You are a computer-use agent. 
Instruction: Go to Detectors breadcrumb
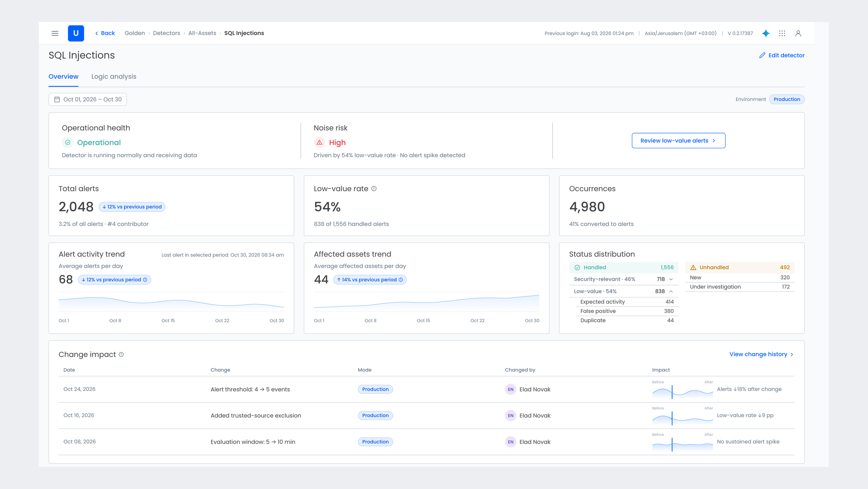167,33
